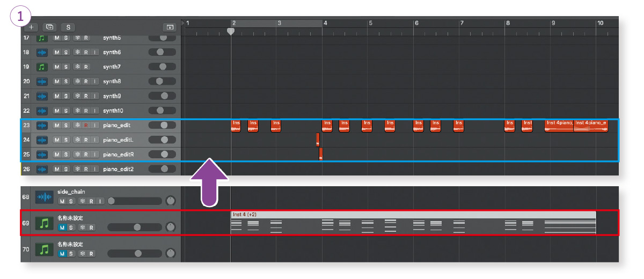Solo track 69
The height and width of the screenshot is (279, 644).
coord(70,227)
